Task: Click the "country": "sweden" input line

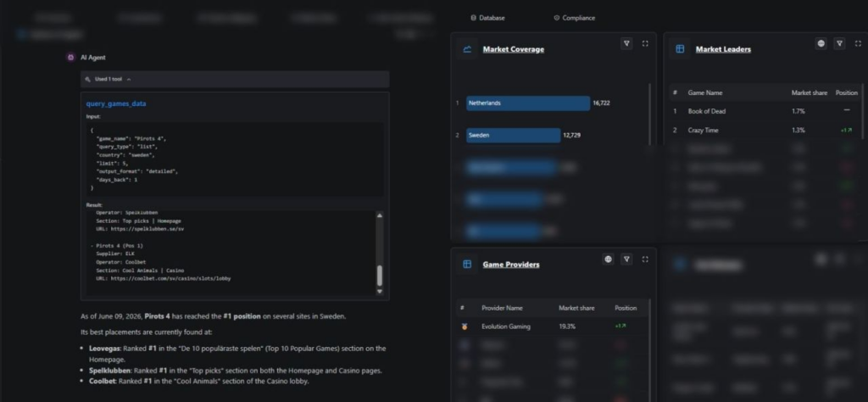Action: point(125,155)
